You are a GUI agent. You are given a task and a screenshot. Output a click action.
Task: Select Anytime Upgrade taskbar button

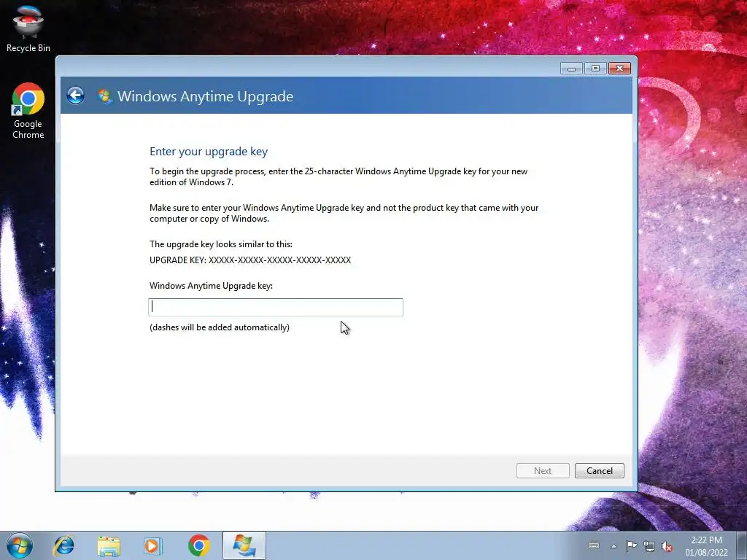point(244,545)
